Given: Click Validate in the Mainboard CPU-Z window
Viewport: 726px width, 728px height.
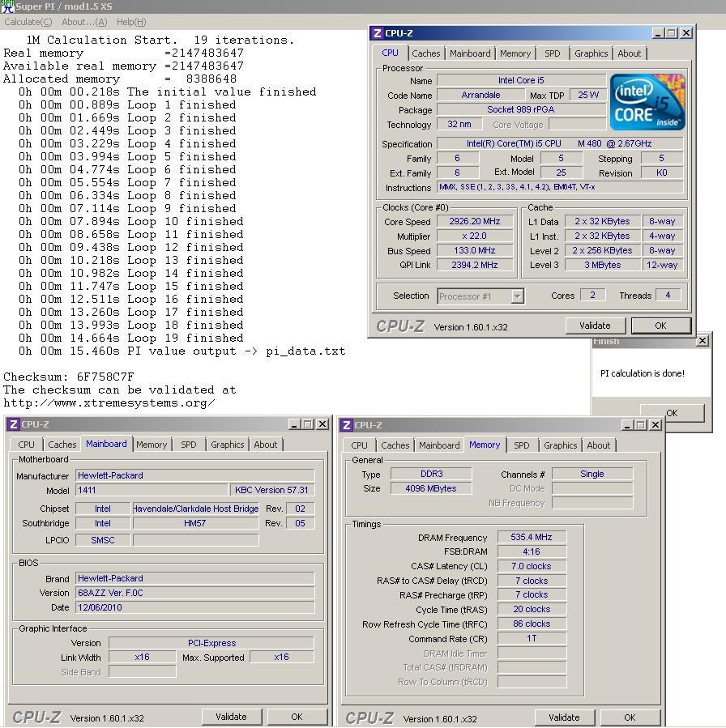Looking at the screenshot, I should coord(231,717).
